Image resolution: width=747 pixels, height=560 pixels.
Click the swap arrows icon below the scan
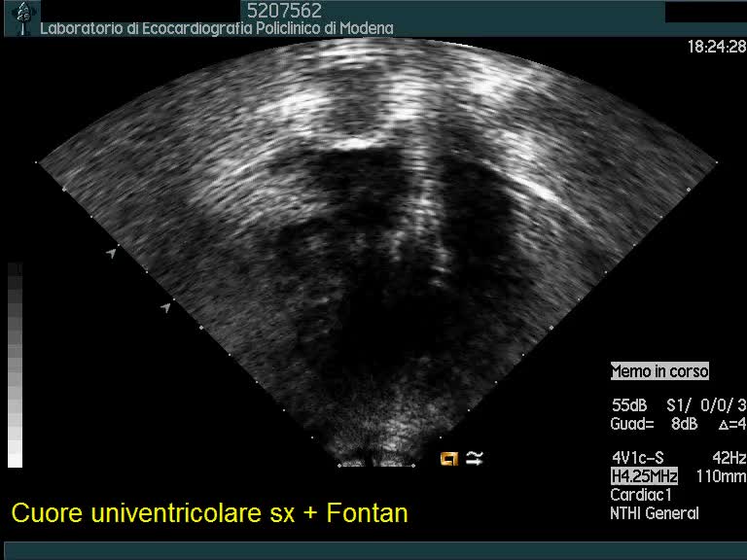pyautogui.click(x=474, y=458)
